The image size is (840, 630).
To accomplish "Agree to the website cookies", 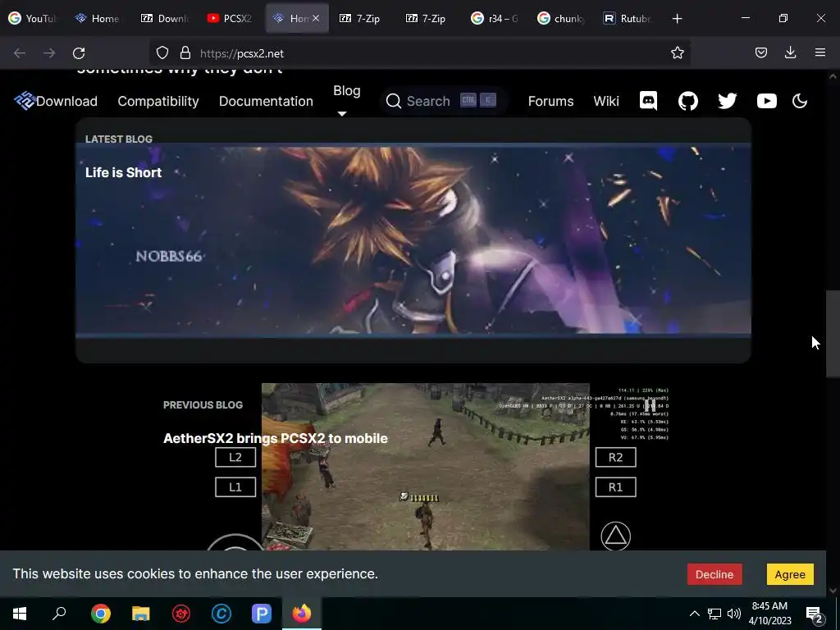I will pyautogui.click(x=790, y=574).
